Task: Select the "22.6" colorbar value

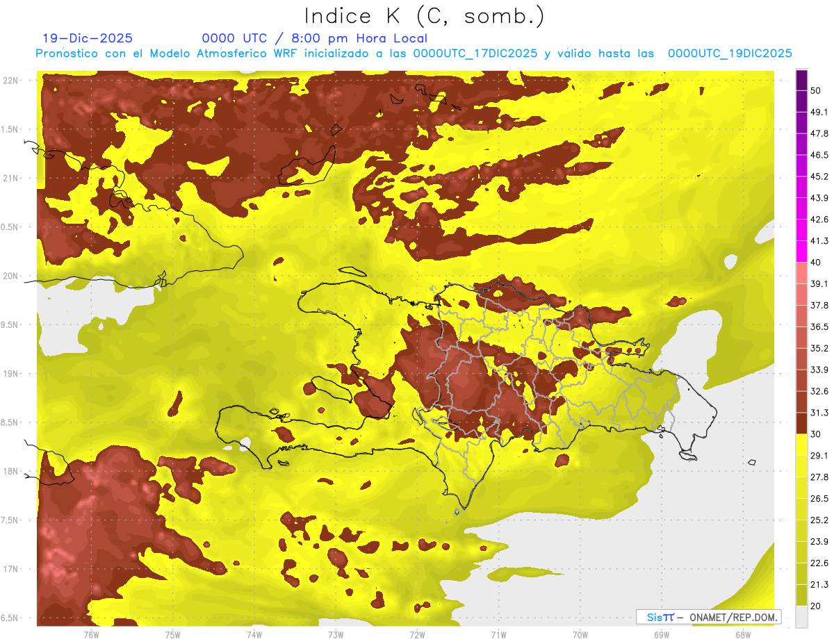Action: pos(819,563)
